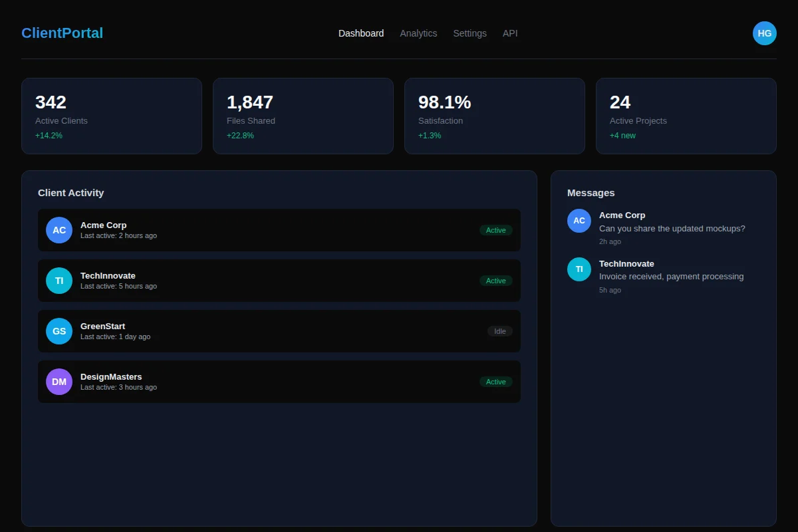Click the Active Clients stat card
Image resolution: width=798 pixels, height=532 pixels.
pyautogui.click(x=111, y=116)
